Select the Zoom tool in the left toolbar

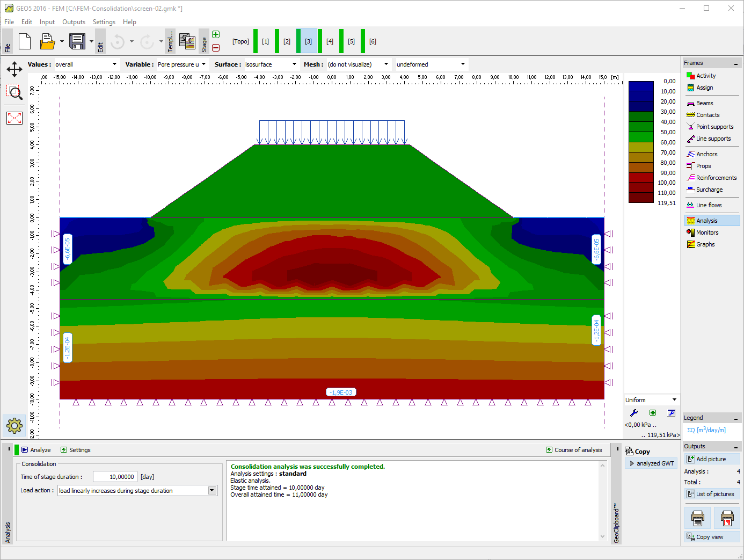coord(14,92)
